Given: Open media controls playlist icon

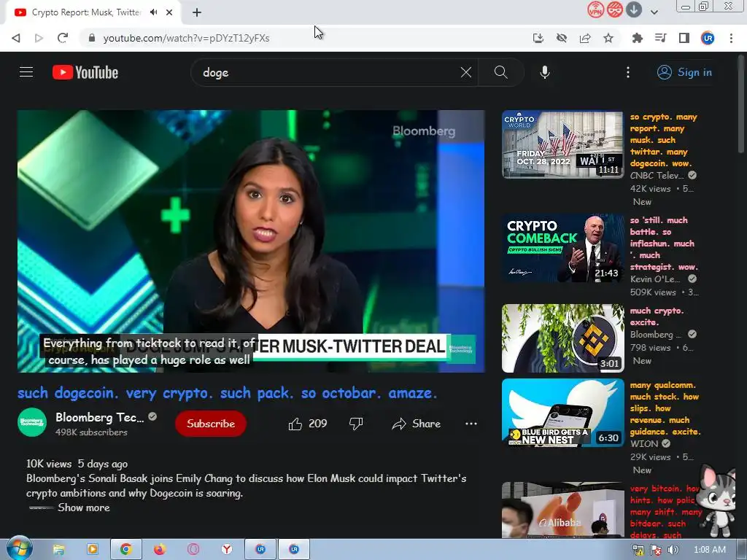Looking at the screenshot, I should pos(660,38).
